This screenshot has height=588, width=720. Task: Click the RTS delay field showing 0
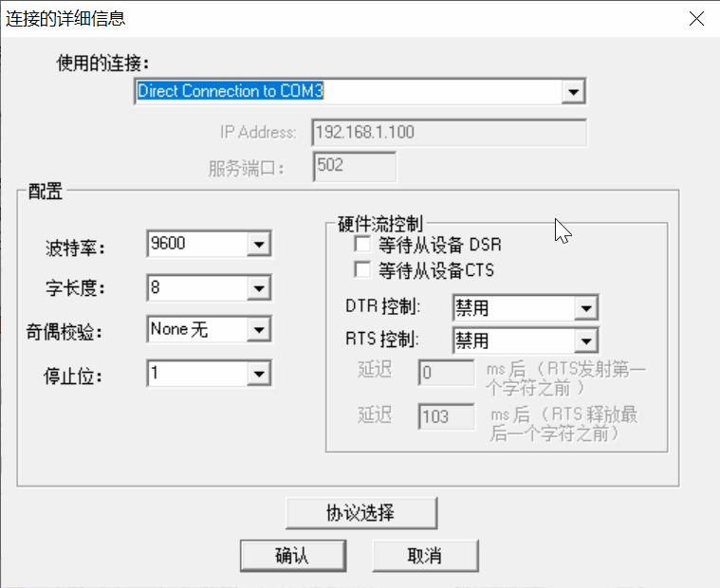(445, 373)
